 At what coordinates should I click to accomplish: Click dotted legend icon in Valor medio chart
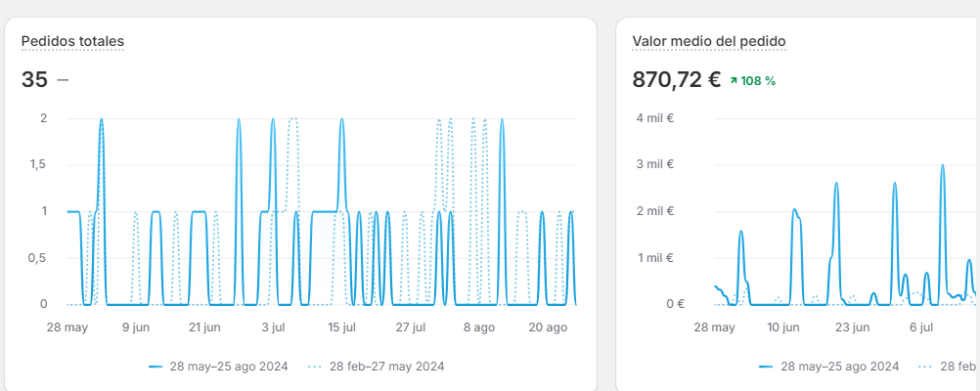pyautogui.click(x=925, y=367)
